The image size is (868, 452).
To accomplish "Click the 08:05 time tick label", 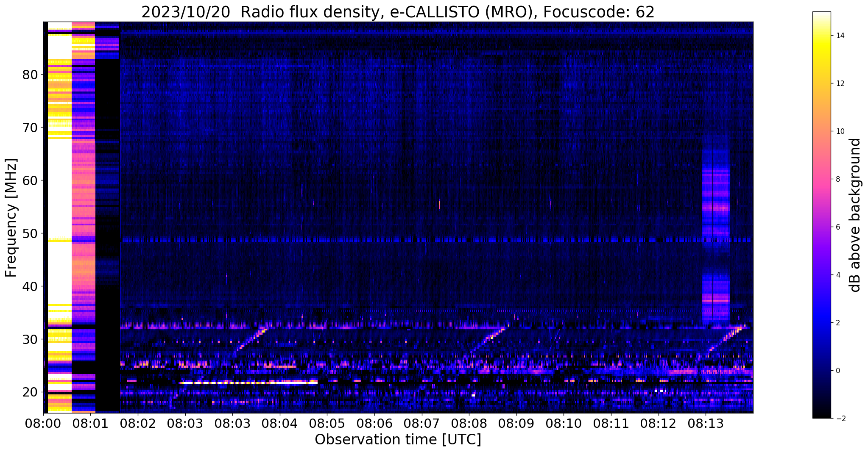I will click(x=327, y=424).
